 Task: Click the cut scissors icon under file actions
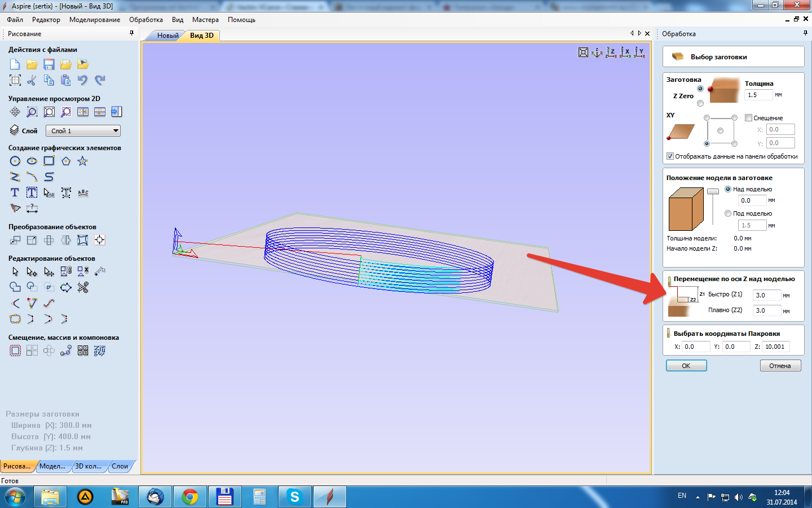point(32,80)
